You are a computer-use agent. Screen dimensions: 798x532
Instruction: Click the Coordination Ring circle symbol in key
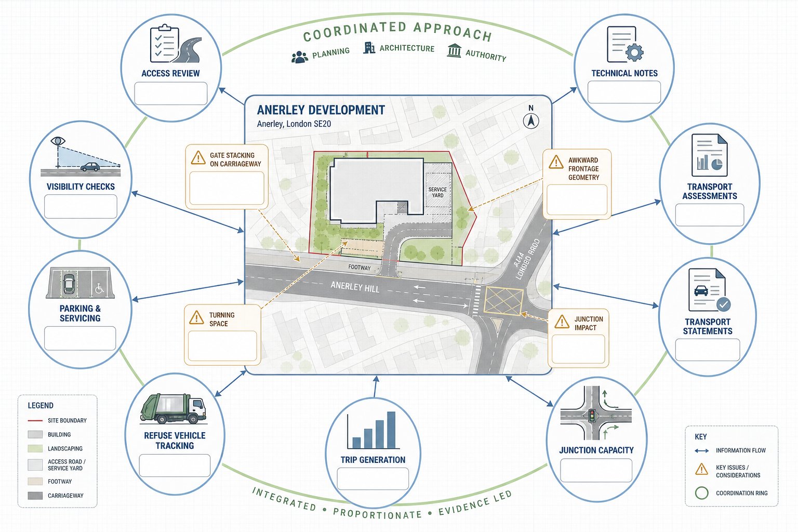[702, 493]
